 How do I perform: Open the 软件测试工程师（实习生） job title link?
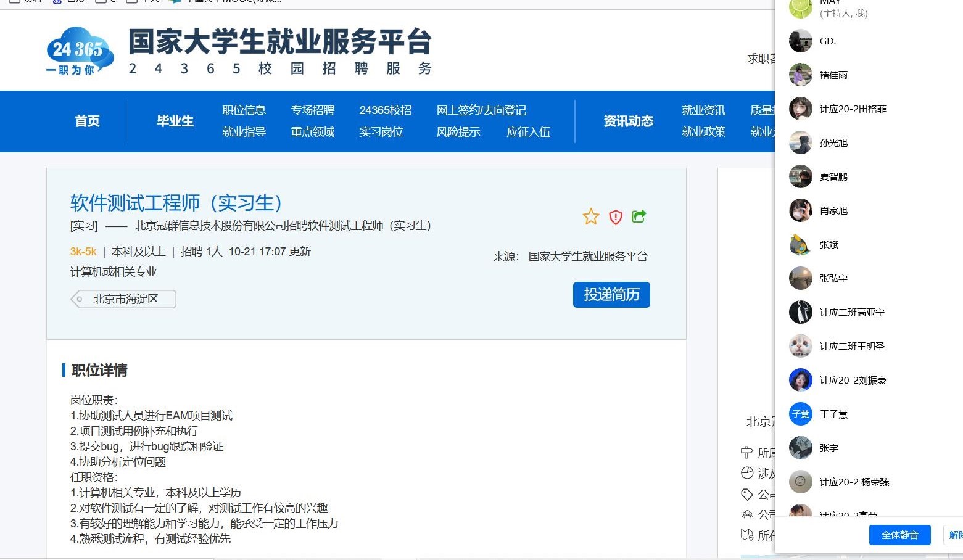click(176, 203)
